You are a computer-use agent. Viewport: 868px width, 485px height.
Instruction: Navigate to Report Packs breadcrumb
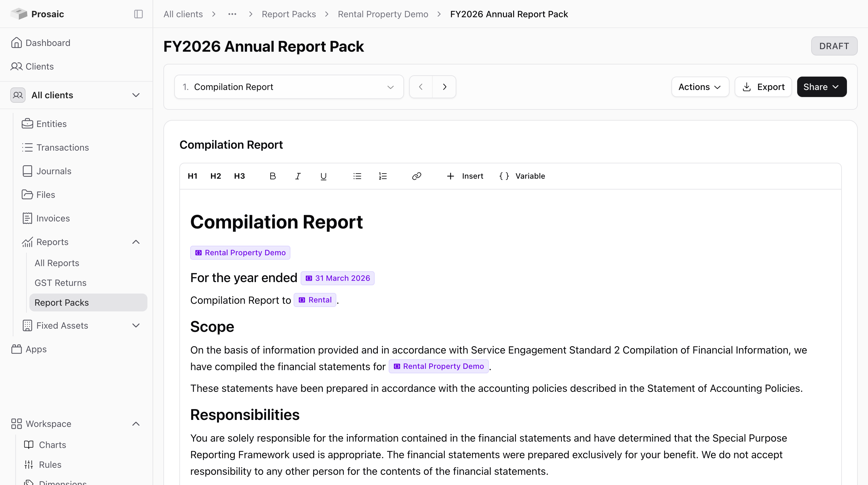click(x=289, y=14)
